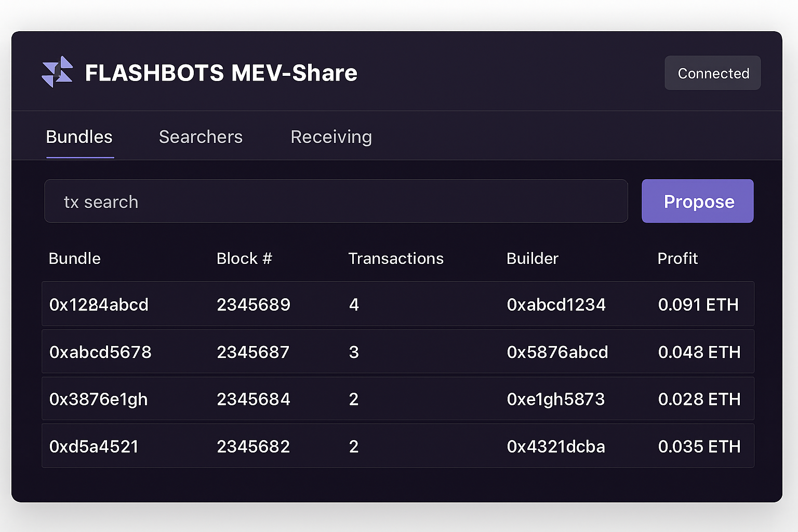Sort by the Transactions column
Viewport: 798px width, 532px height.
point(396,258)
